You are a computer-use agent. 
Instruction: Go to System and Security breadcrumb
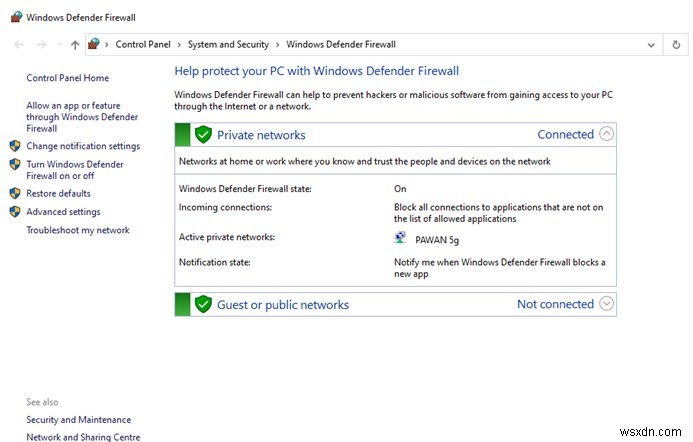pyautogui.click(x=228, y=44)
